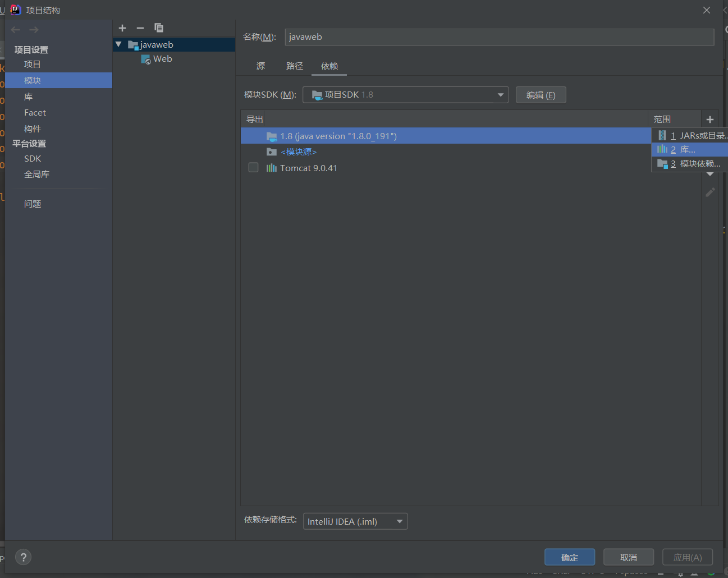Viewport: 728px width, 578px height.
Task: Select the javaweb module tree item
Action: click(x=174, y=44)
